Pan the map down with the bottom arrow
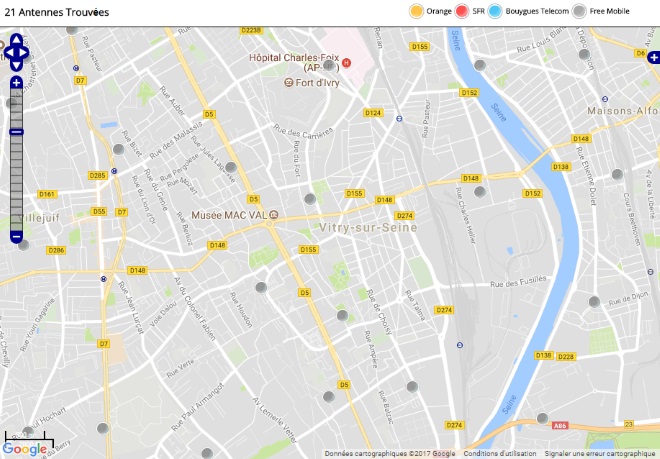 pos(16,66)
